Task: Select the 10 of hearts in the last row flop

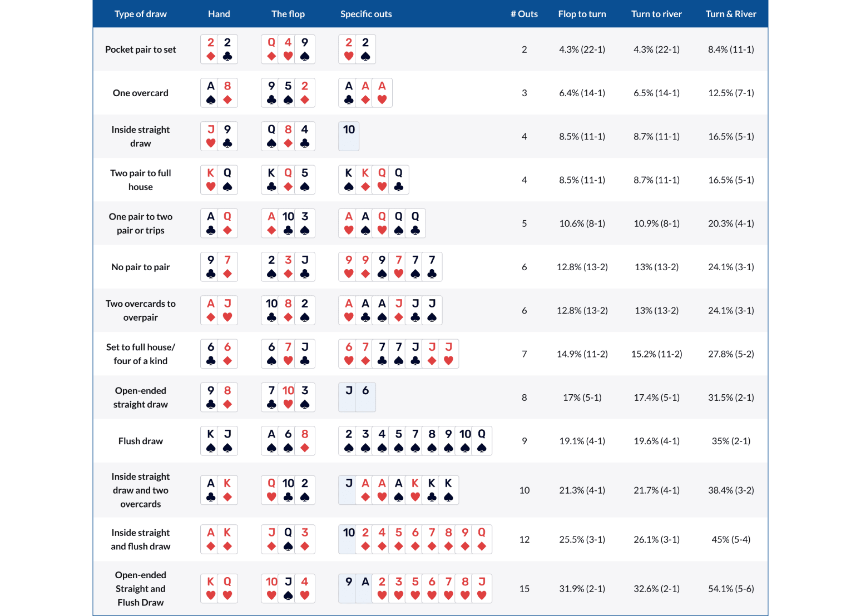Action: [271, 588]
